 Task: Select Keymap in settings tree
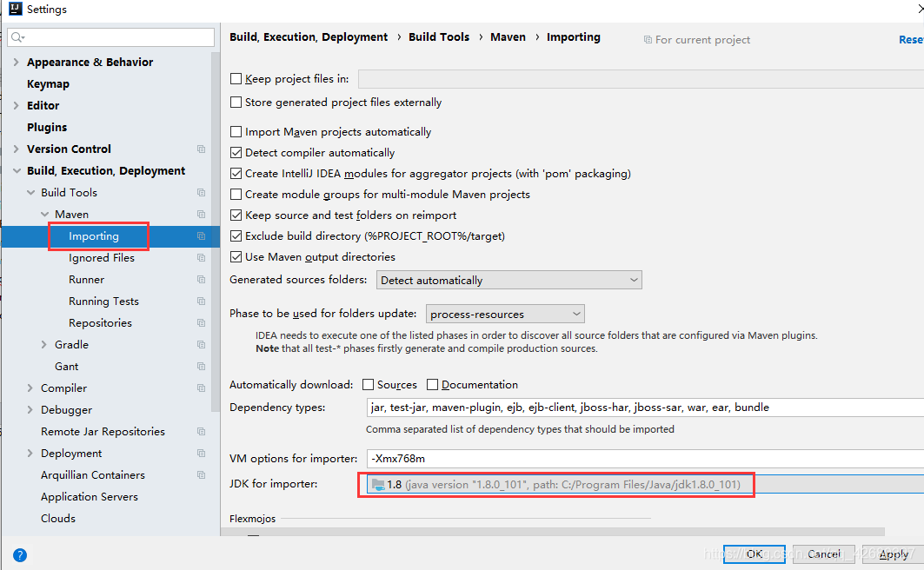point(48,83)
